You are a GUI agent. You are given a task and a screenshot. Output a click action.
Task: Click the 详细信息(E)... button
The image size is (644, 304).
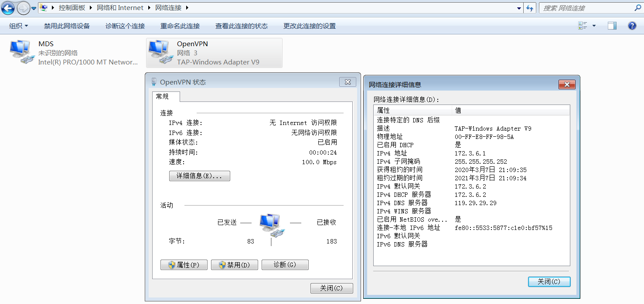pos(199,176)
